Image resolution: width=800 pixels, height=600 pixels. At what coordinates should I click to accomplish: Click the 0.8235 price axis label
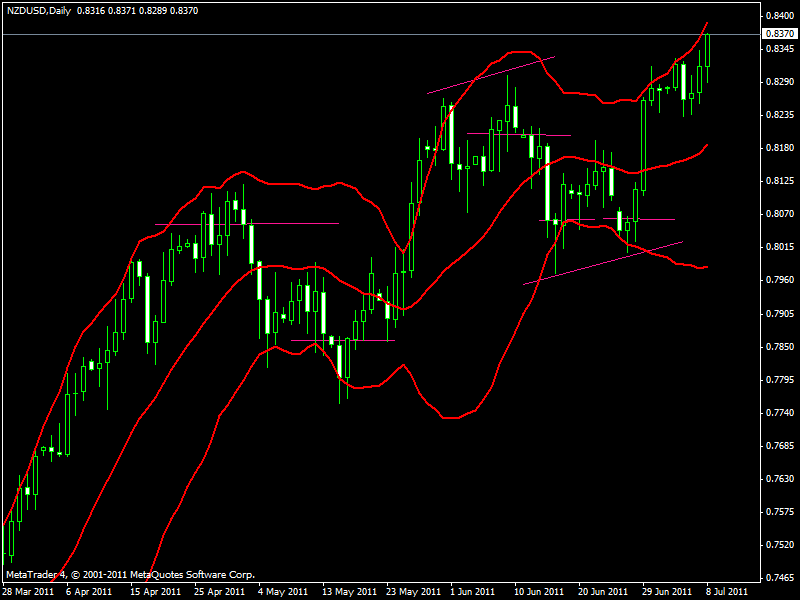click(x=780, y=115)
